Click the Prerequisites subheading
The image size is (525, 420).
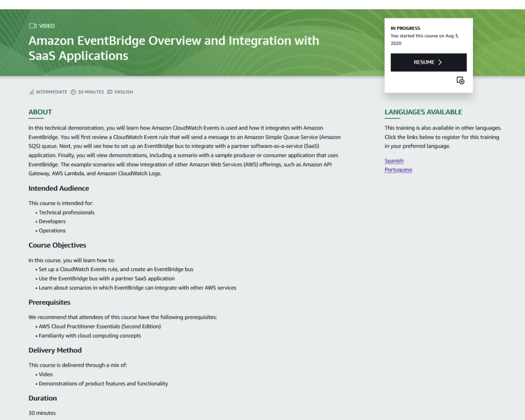pyautogui.click(x=49, y=303)
